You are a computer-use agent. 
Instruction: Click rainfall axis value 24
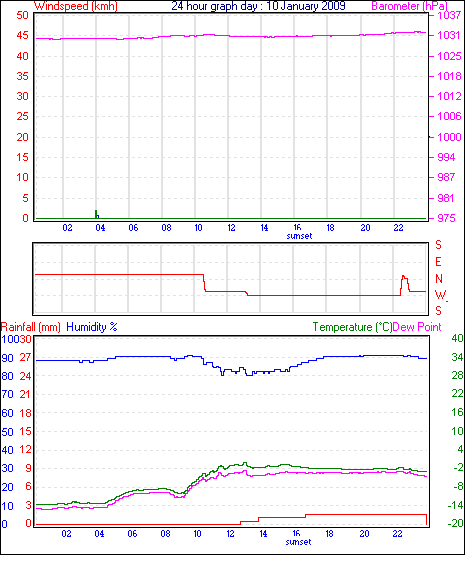point(25,376)
